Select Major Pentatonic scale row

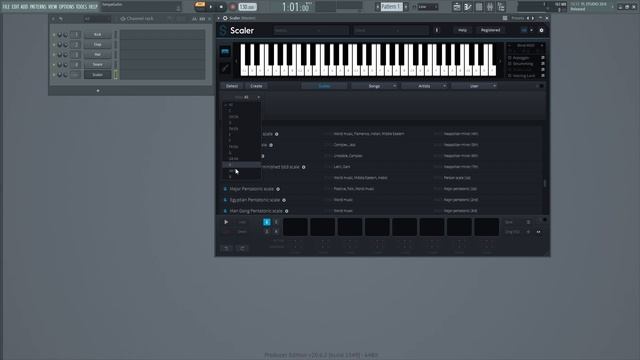382,189
